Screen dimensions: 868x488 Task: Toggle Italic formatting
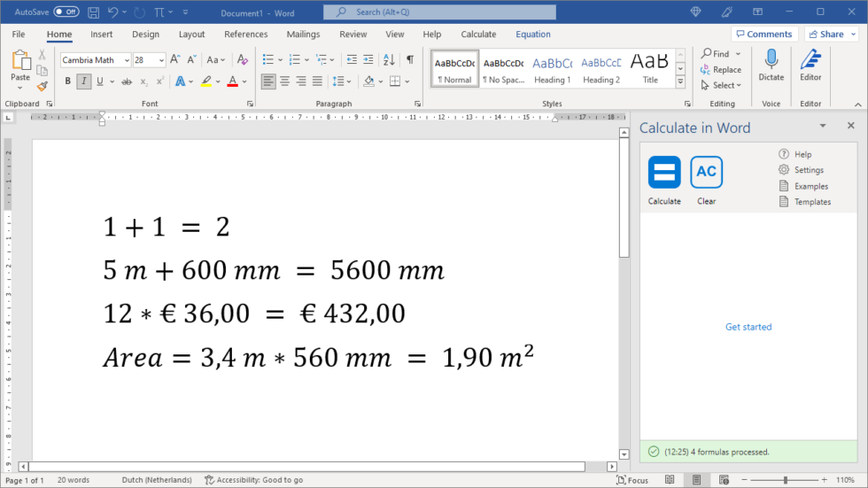[x=83, y=81]
